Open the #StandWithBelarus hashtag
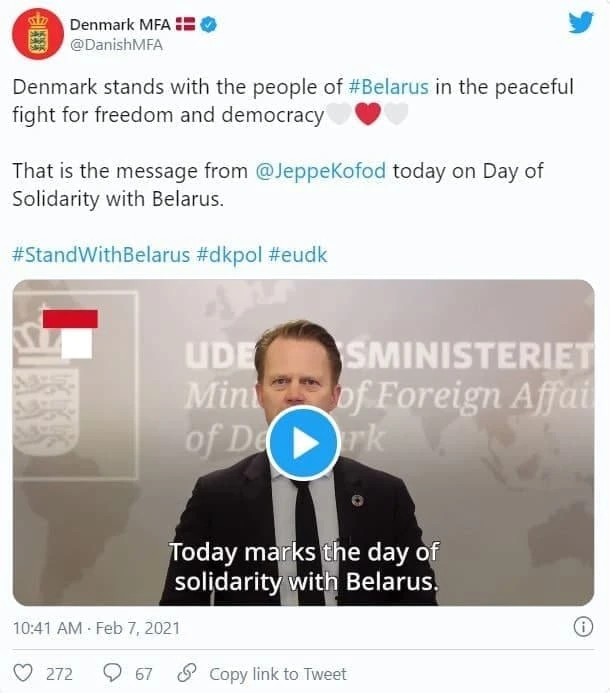 [x=101, y=255]
